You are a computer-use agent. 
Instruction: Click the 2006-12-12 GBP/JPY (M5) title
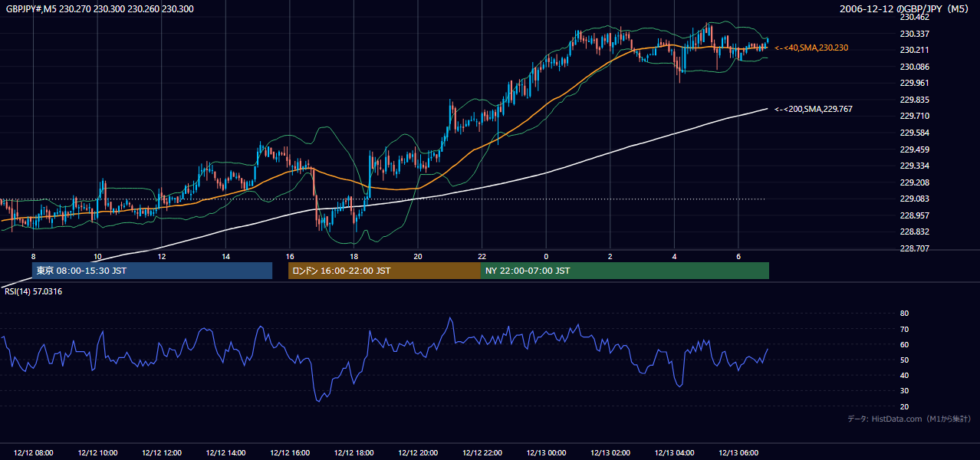coord(906,9)
